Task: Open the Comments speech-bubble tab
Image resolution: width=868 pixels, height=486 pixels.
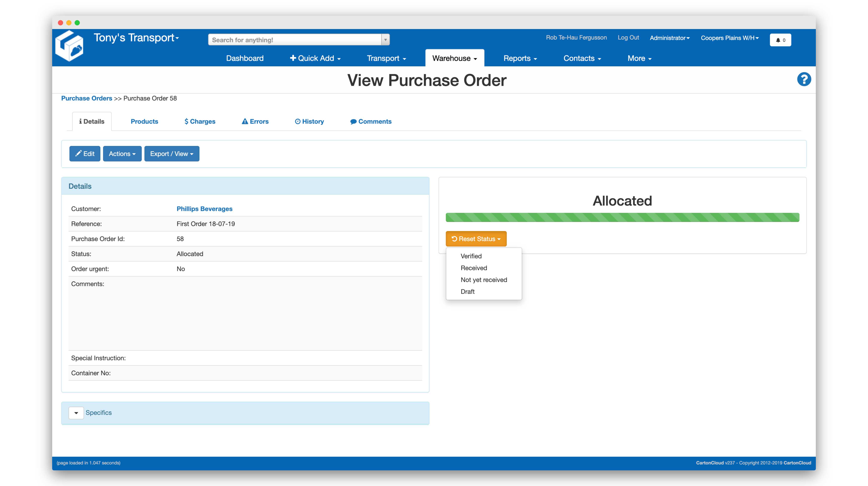Action: tap(371, 121)
